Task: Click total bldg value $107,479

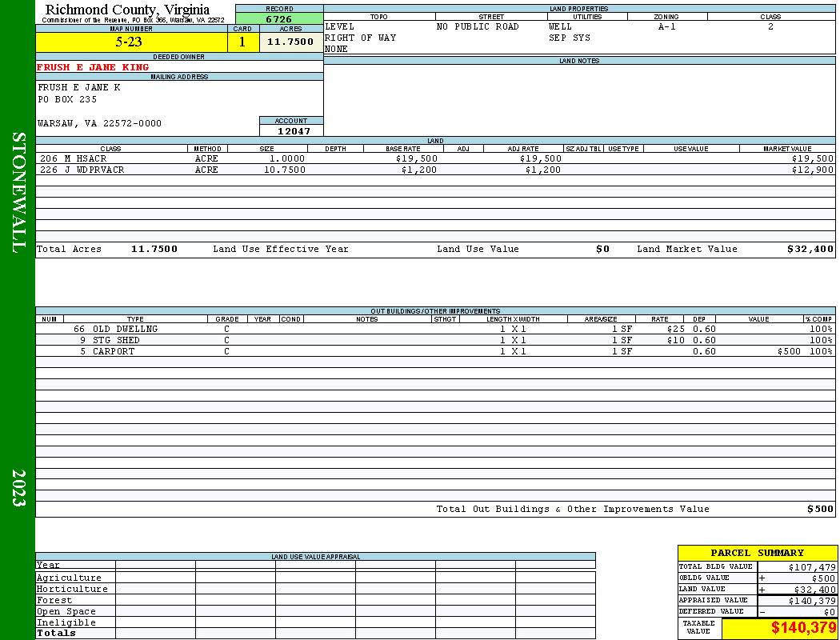Action: (x=812, y=567)
